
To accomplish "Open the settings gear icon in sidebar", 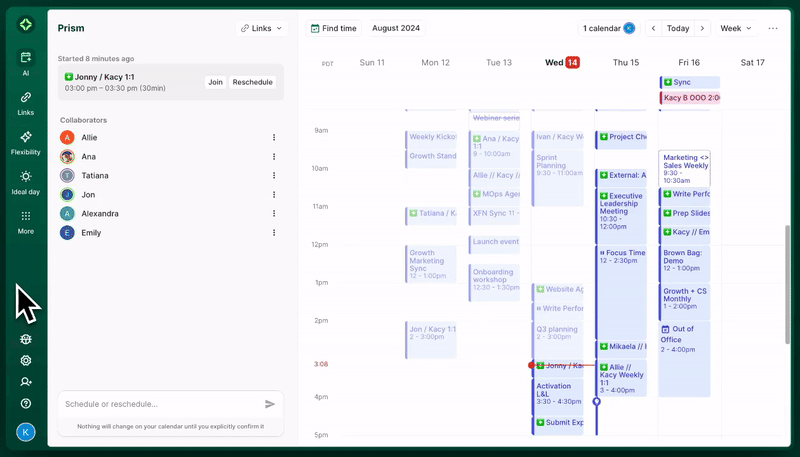I will (x=26, y=361).
